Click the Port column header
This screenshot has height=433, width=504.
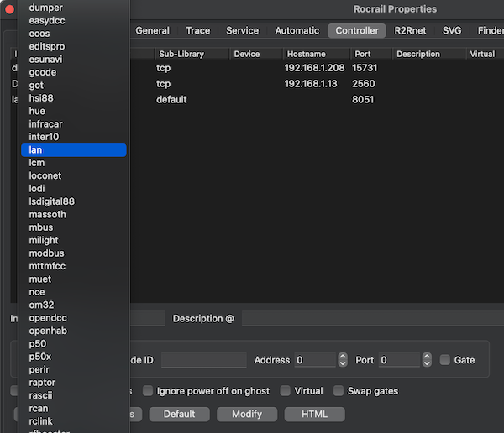click(371, 54)
